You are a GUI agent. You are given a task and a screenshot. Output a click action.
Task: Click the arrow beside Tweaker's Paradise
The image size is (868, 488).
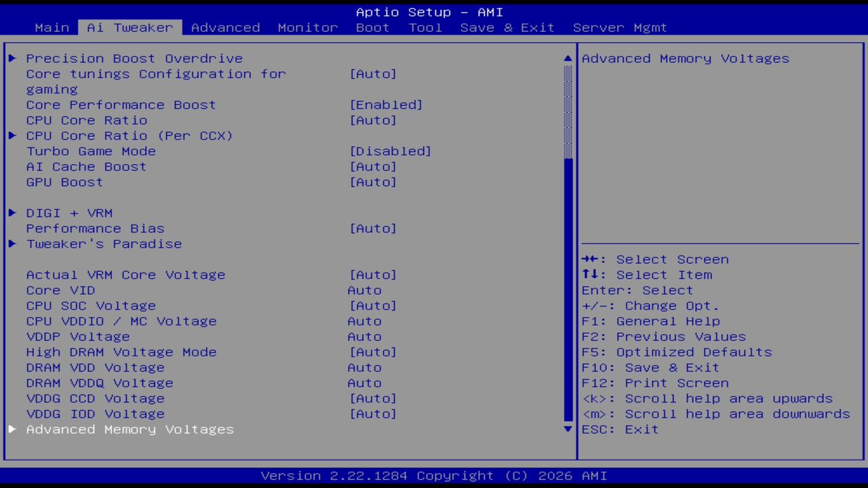[12, 244]
